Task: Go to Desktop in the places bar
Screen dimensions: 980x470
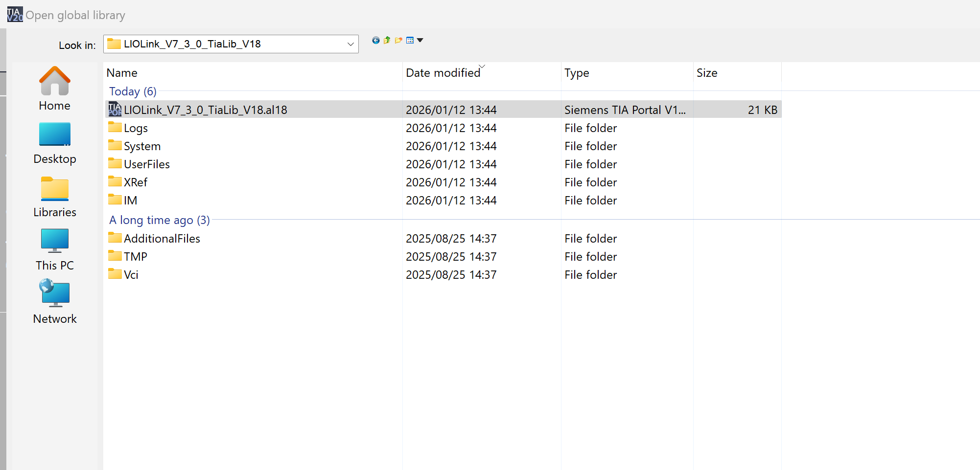Action: (55, 143)
